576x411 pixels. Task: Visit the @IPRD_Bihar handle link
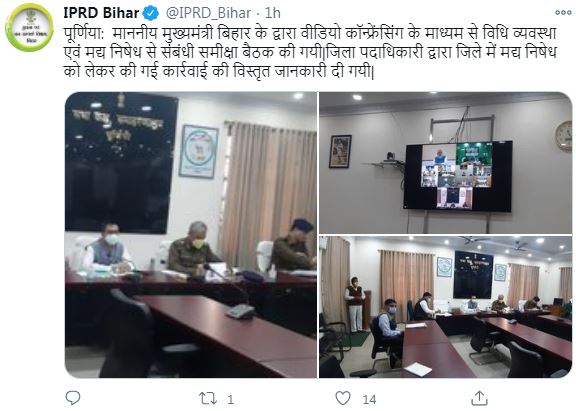pyautogui.click(x=208, y=13)
